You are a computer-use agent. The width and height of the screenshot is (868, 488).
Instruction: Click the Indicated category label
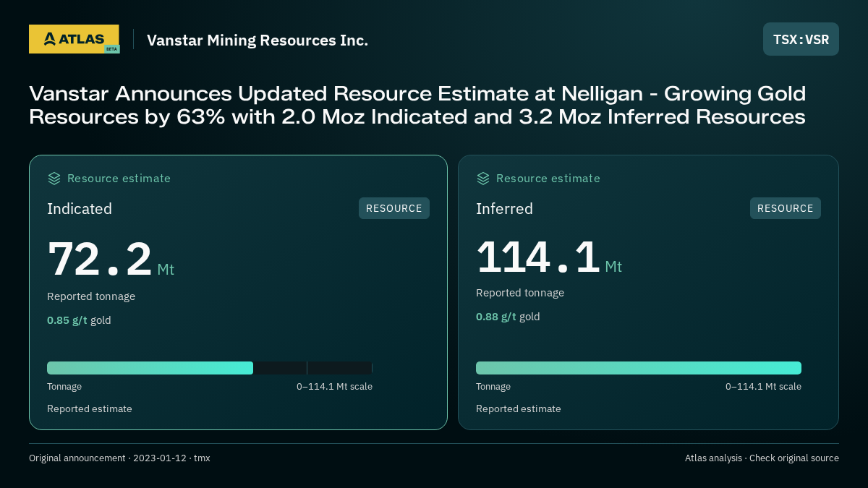[80, 209]
